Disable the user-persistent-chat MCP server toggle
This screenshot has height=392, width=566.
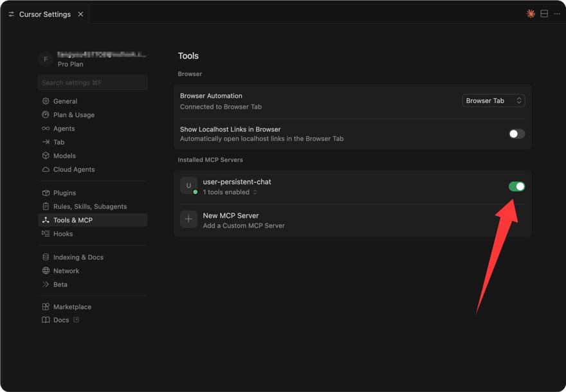point(516,186)
